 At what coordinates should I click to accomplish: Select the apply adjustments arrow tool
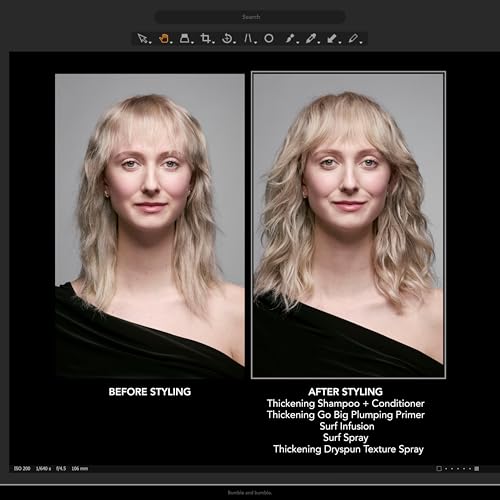[331, 39]
